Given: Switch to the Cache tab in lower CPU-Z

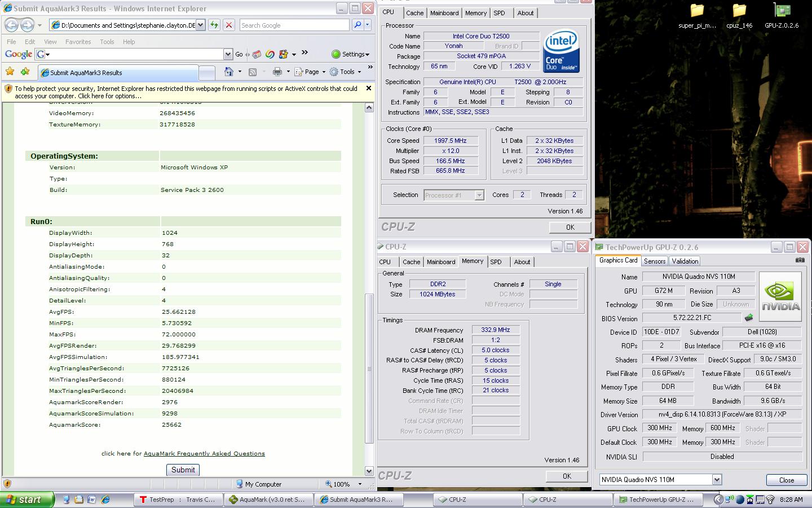Looking at the screenshot, I should tap(412, 262).
